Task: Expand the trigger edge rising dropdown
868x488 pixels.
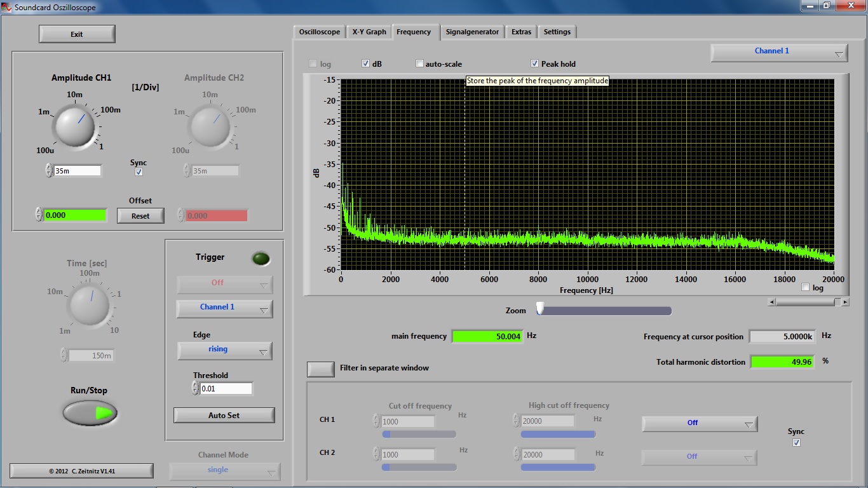Action: (224, 350)
